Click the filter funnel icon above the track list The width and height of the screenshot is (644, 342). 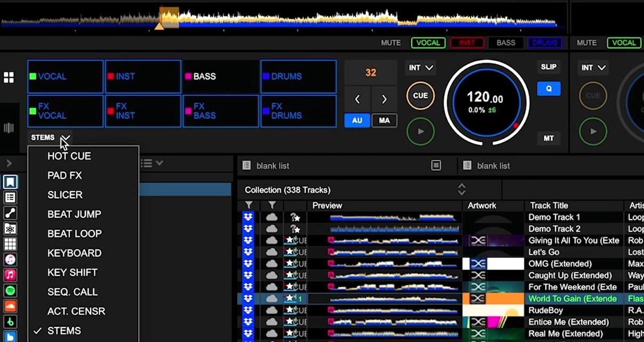(248, 205)
